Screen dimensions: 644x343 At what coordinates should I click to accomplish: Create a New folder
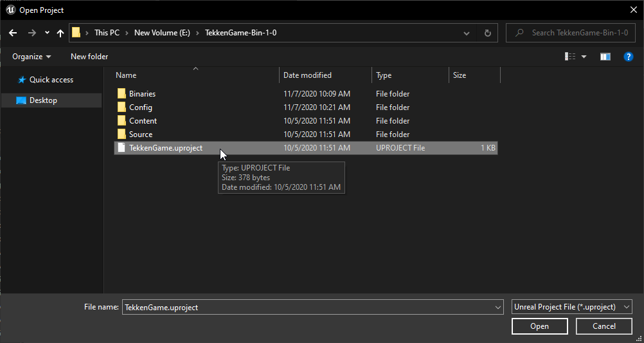pyautogui.click(x=89, y=57)
